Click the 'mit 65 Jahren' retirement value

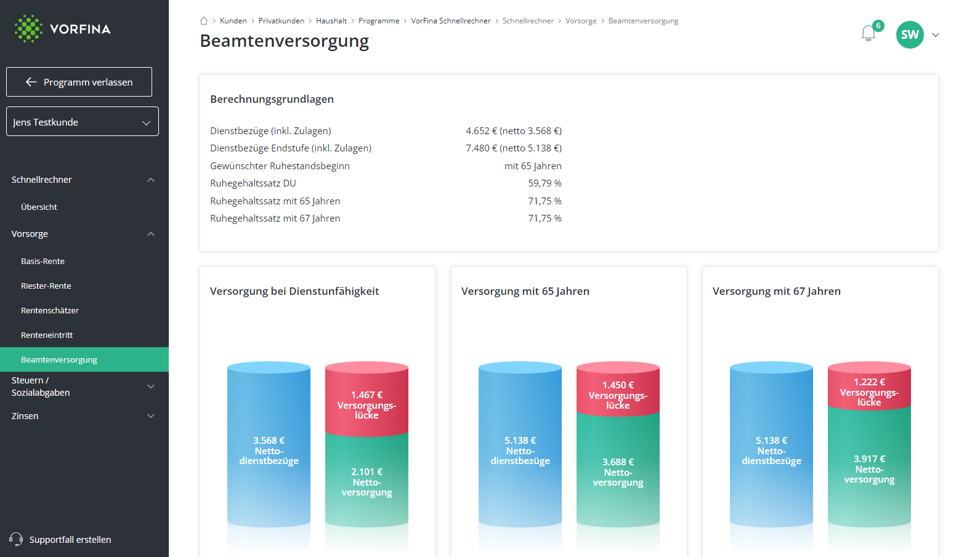pos(533,166)
